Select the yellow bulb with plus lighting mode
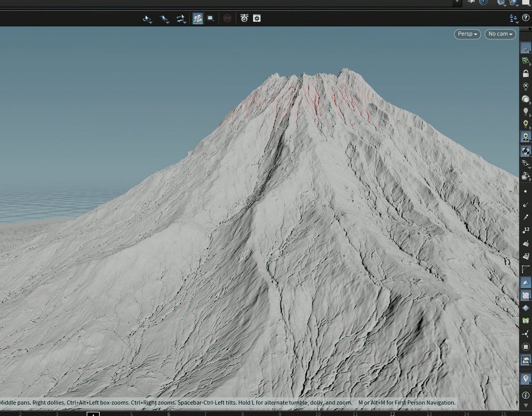 tap(525, 124)
